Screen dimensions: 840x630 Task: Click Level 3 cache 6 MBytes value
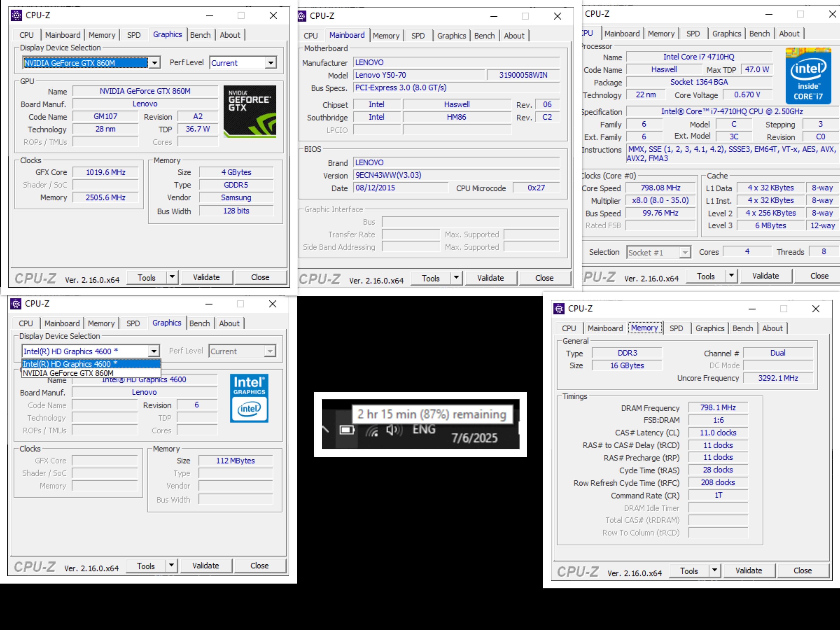coord(770,226)
